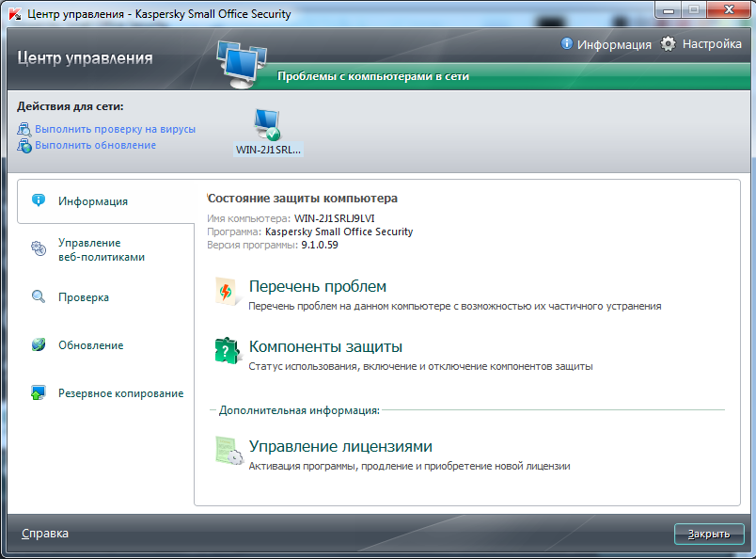Click the update globe icon beside Выполнить обновление

(x=24, y=145)
